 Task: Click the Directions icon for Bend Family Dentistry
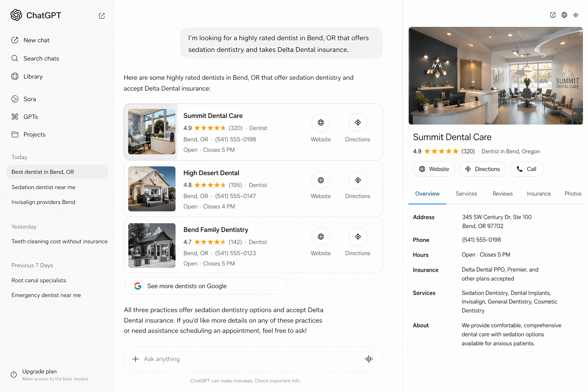coord(358,237)
